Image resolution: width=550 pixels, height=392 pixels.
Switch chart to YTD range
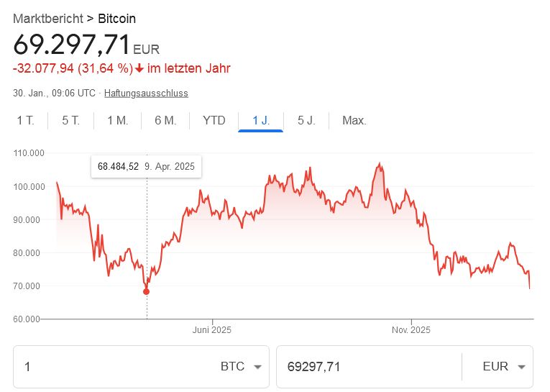tap(214, 120)
